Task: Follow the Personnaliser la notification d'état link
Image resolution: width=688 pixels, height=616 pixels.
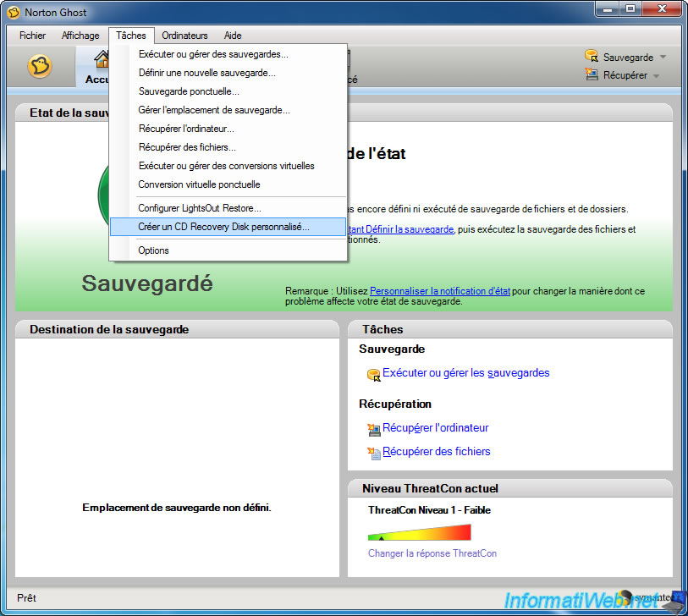Action: [x=440, y=291]
